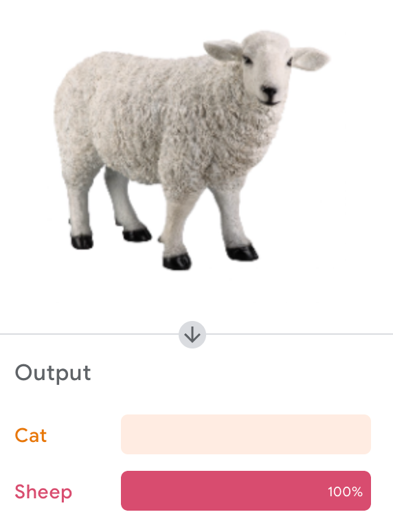This screenshot has width=393, height=532.
Task: Click the down arrow icon above Output
Action: [192, 335]
